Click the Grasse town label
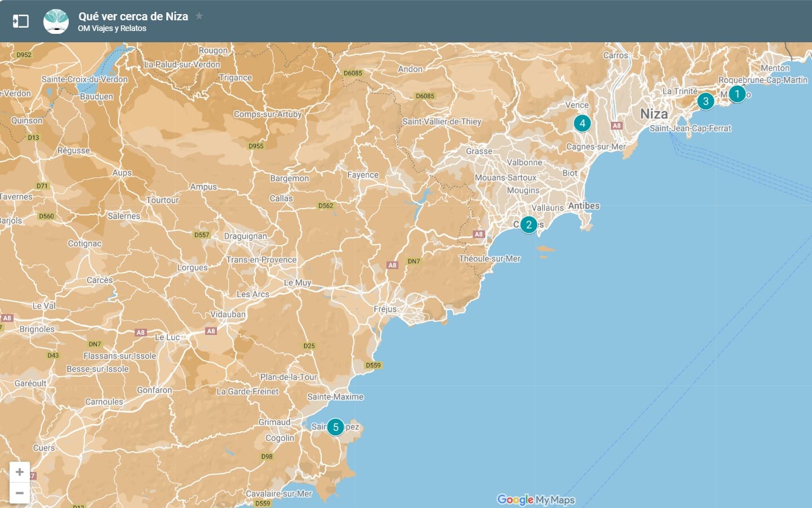Image resolution: width=812 pixels, height=508 pixels. click(479, 151)
